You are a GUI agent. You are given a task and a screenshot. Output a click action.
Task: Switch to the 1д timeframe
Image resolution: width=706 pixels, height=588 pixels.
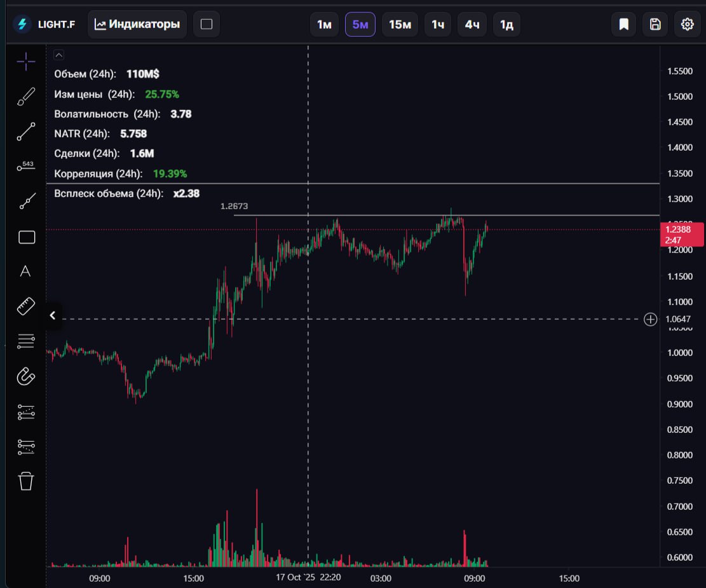point(506,24)
